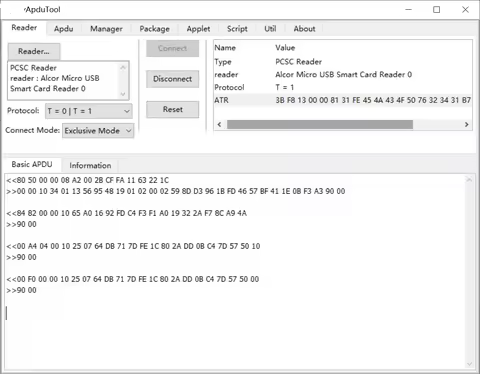Click the response line starting >>00 00 10 34
The width and height of the screenshot is (480, 374).
(x=176, y=191)
